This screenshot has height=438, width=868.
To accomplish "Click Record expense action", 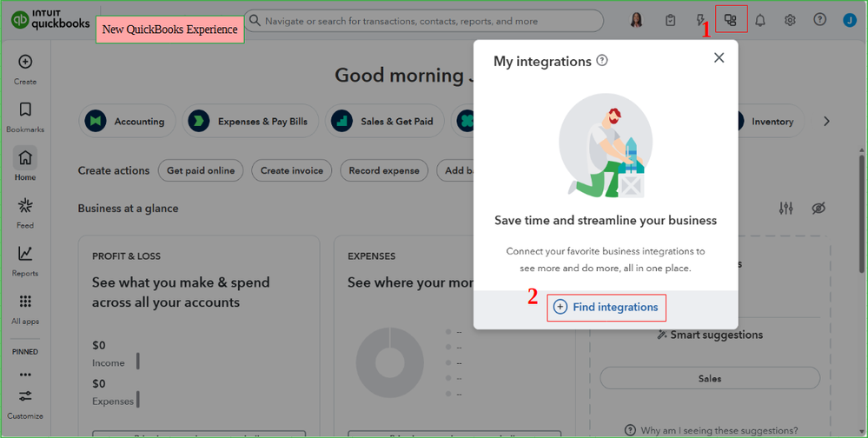I will coord(384,170).
